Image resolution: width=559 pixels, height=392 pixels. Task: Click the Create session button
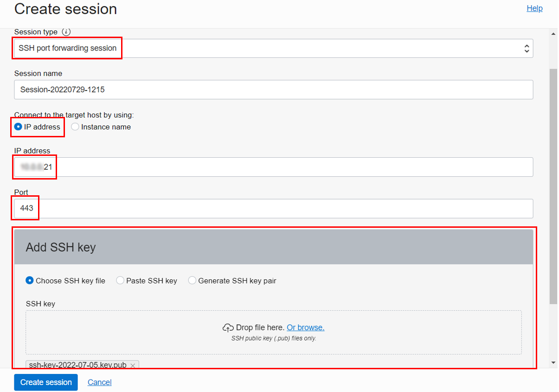pyautogui.click(x=45, y=382)
